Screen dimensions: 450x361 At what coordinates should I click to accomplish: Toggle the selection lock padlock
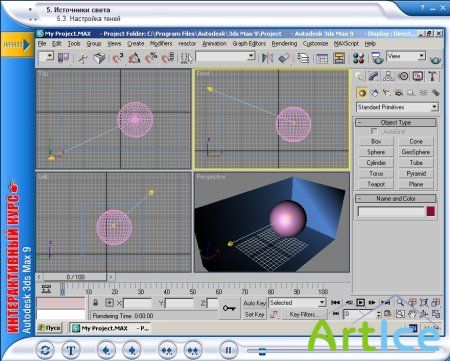click(x=96, y=303)
